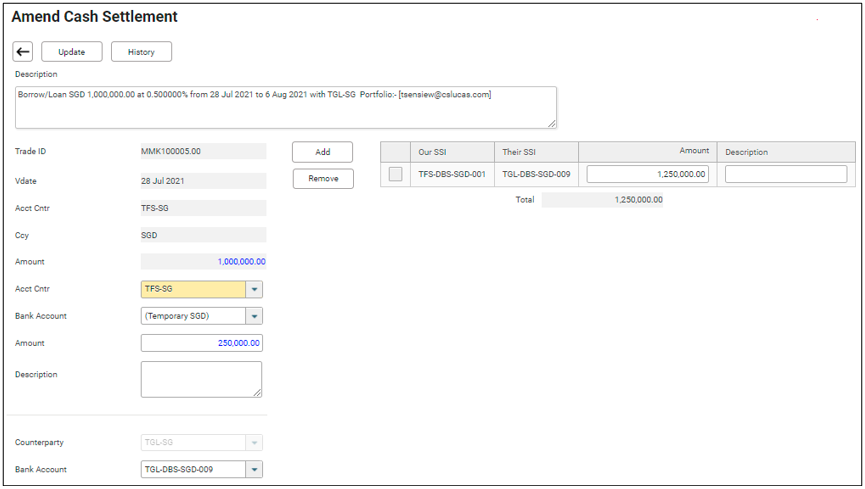
Task: Click the empty Description box under Amount
Action: [x=201, y=379]
